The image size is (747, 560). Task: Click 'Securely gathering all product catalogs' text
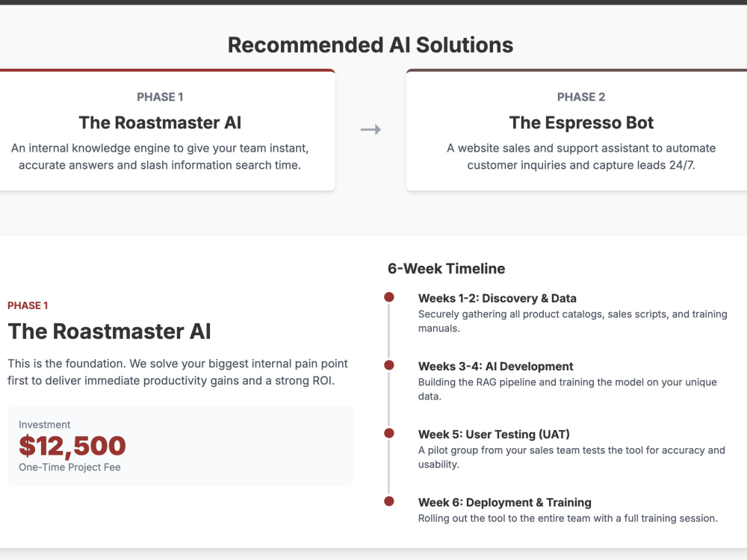(x=573, y=321)
